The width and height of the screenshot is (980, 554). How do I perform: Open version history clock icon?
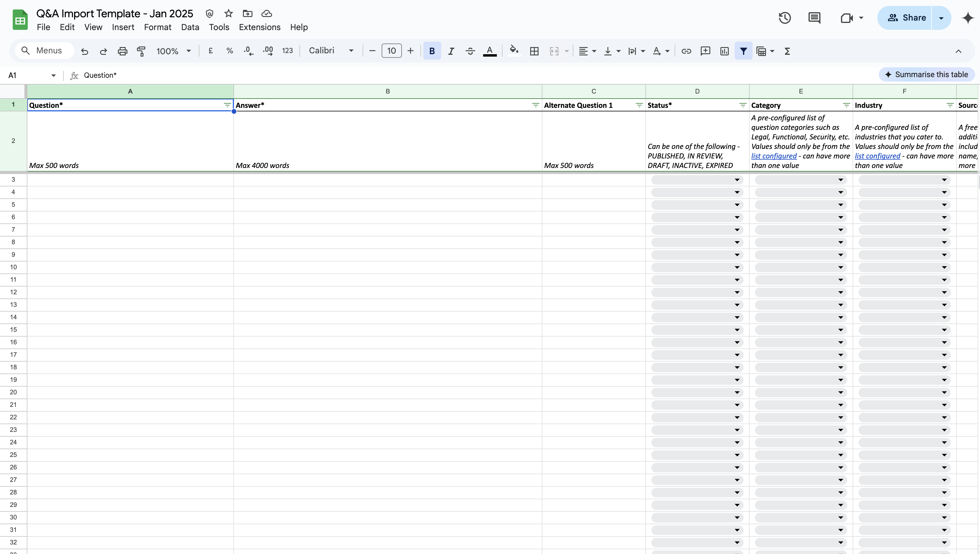784,18
